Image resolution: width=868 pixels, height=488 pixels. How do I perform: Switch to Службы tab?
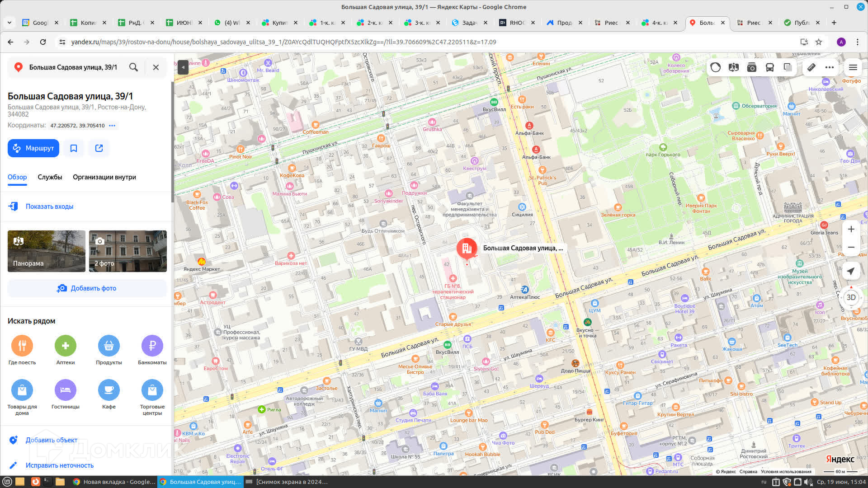point(50,177)
